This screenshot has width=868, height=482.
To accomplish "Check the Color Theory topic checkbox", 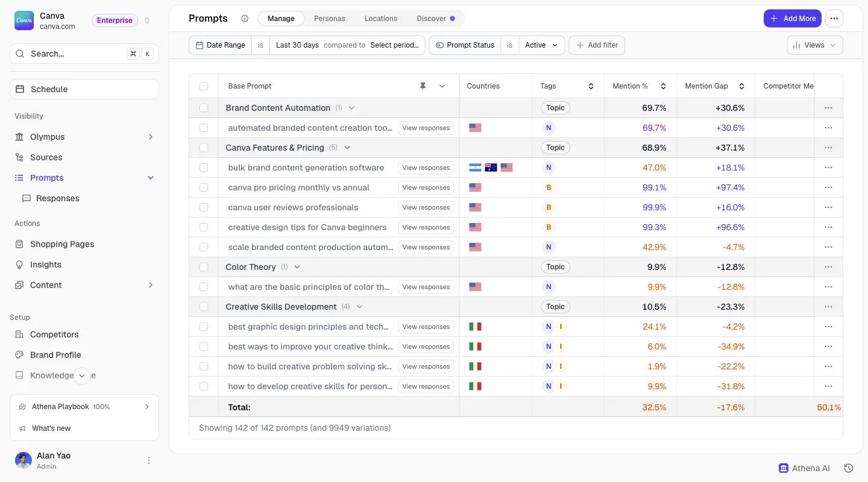I will 204,267.
